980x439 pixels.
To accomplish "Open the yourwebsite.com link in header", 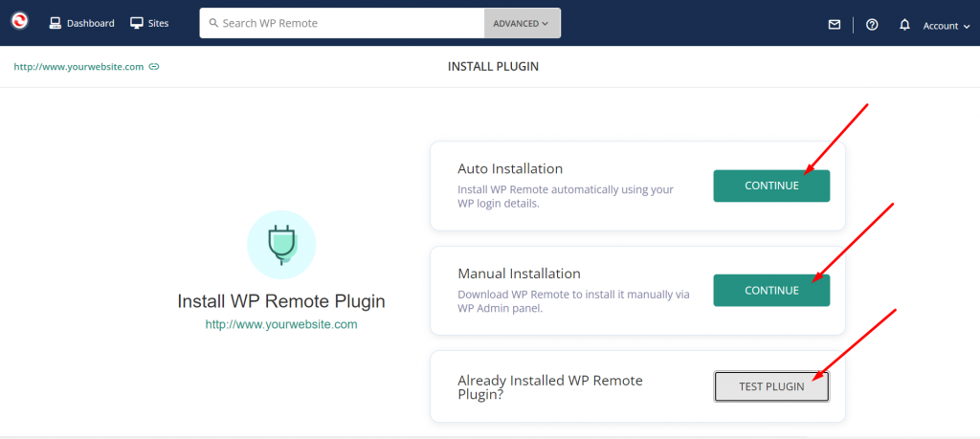I will pyautogui.click(x=78, y=66).
